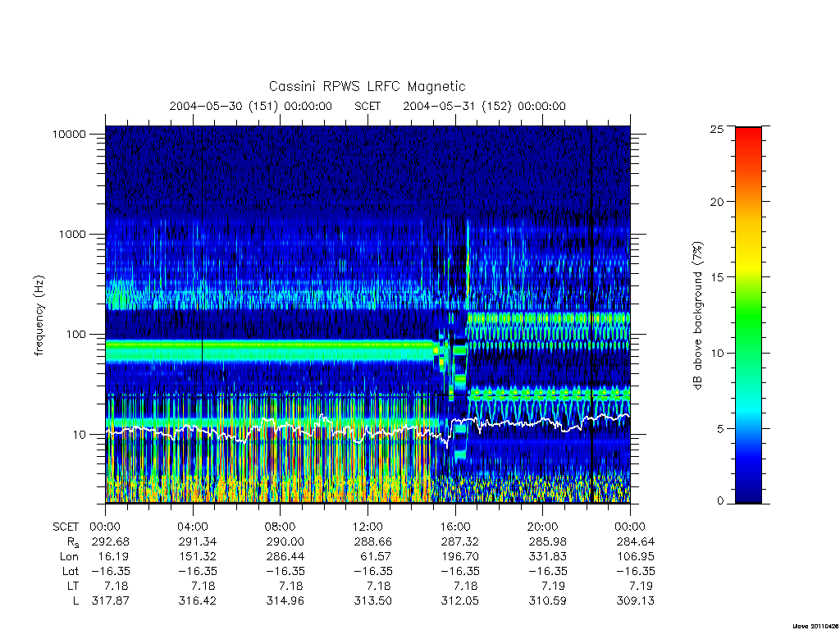This screenshot has width=840, height=630.
Task: Click the dB above background colorbar title
Action: pyautogui.click(x=697, y=315)
